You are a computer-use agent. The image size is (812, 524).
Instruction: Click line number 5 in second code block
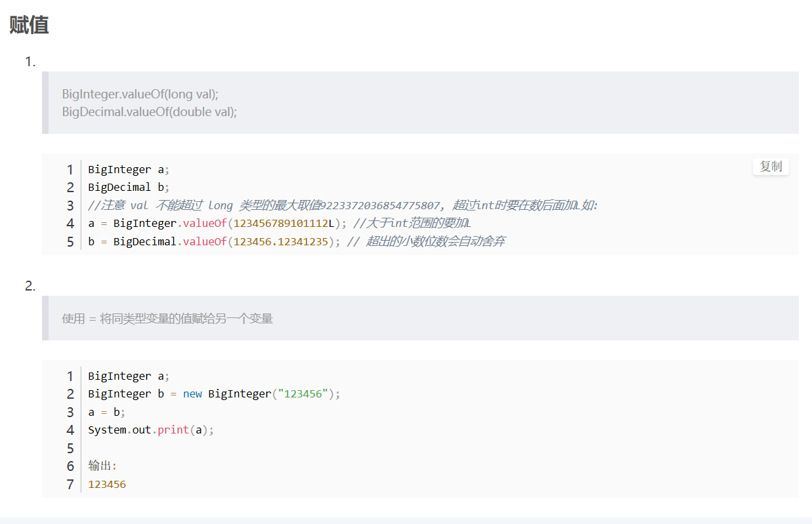coord(70,449)
